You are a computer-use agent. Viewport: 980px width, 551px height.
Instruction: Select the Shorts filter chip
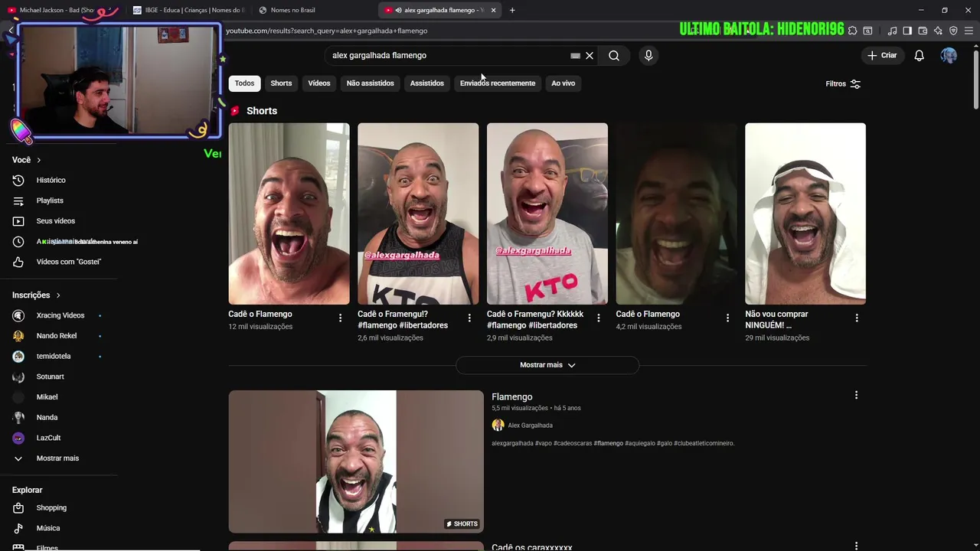coord(281,83)
